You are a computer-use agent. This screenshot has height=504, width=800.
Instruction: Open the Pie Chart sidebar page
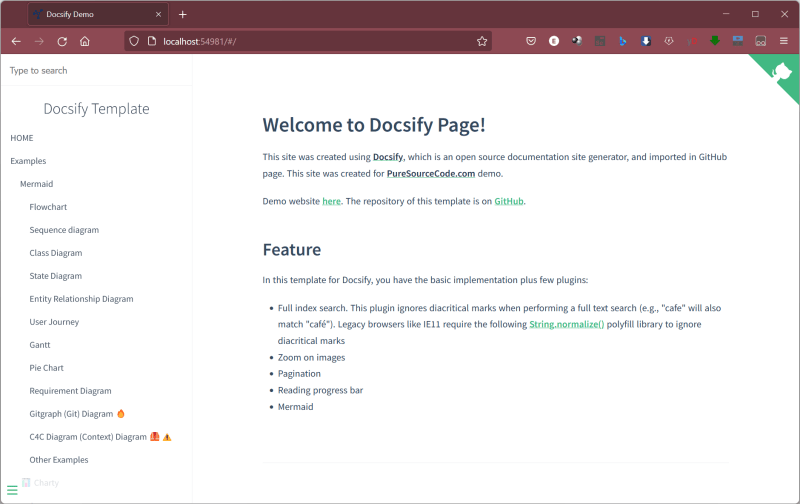[46, 368]
